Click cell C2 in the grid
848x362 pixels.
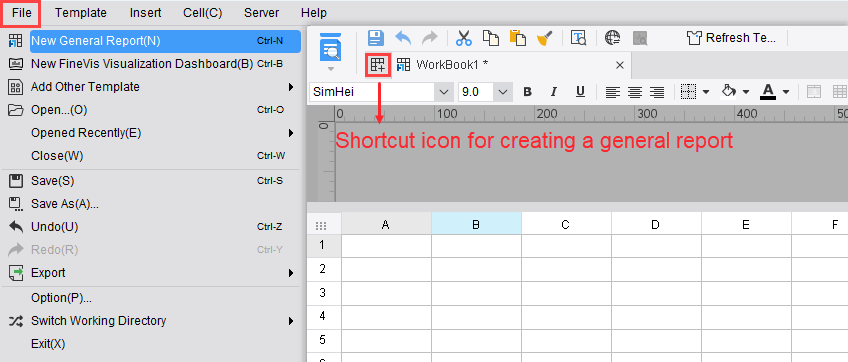click(566, 269)
